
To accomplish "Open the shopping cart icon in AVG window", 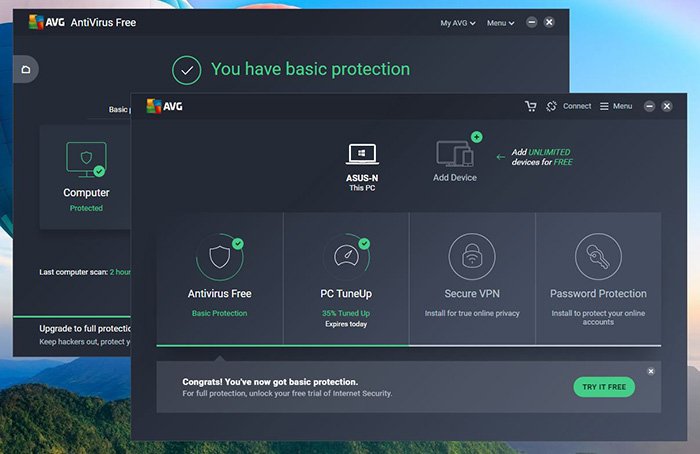I will tap(530, 106).
